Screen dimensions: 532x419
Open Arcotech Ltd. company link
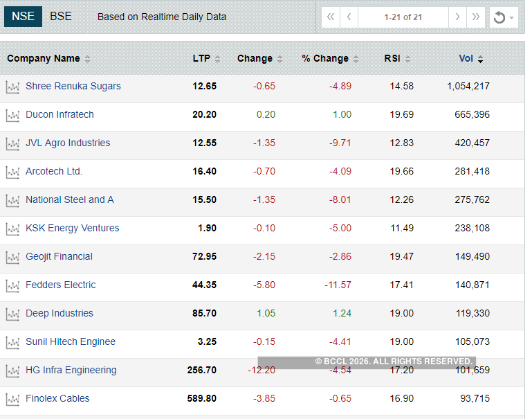click(54, 171)
